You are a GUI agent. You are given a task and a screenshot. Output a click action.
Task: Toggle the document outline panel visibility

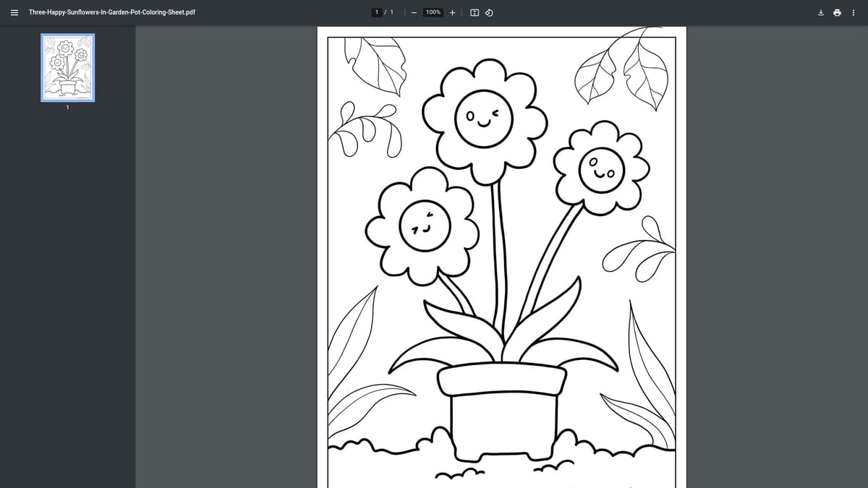pos(14,12)
